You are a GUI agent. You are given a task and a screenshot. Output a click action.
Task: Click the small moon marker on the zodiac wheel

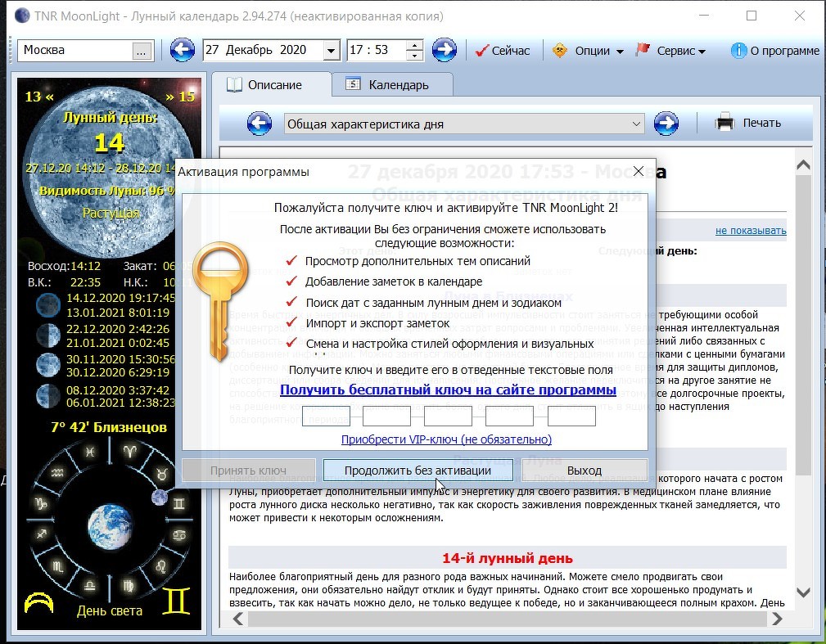[x=160, y=497]
